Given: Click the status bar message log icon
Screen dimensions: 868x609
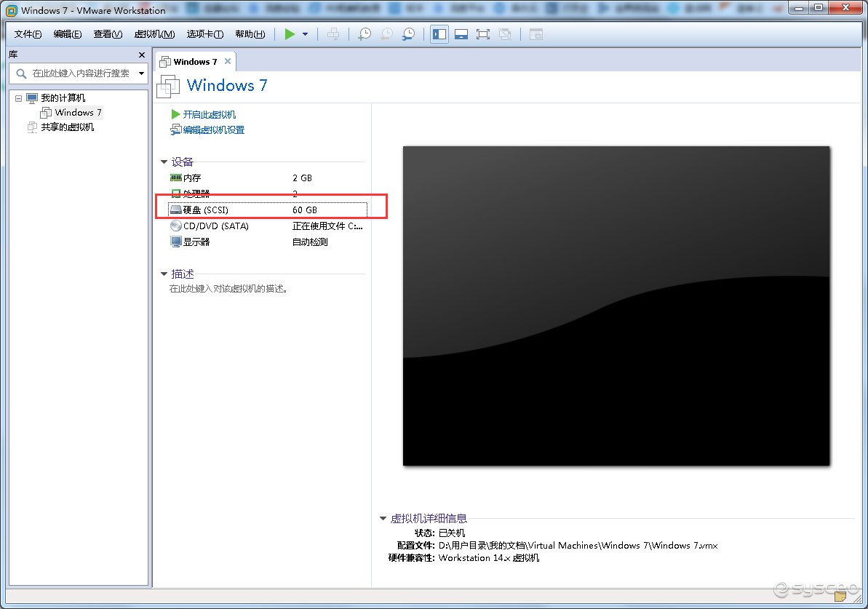Looking at the screenshot, I should tap(840, 596).
